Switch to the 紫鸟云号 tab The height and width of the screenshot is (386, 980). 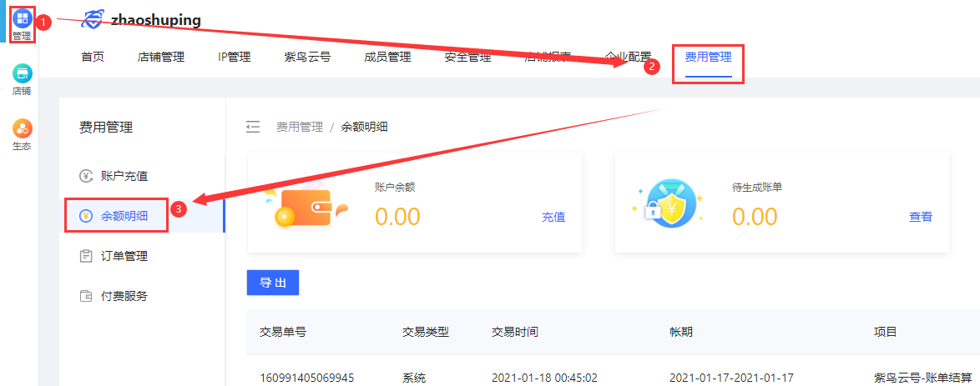click(x=307, y=58)
